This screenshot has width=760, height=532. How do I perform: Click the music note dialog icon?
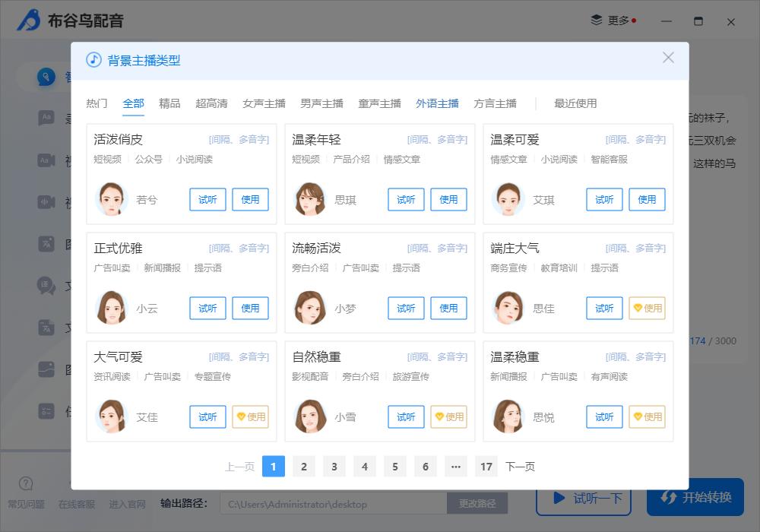tap(93, 60)
